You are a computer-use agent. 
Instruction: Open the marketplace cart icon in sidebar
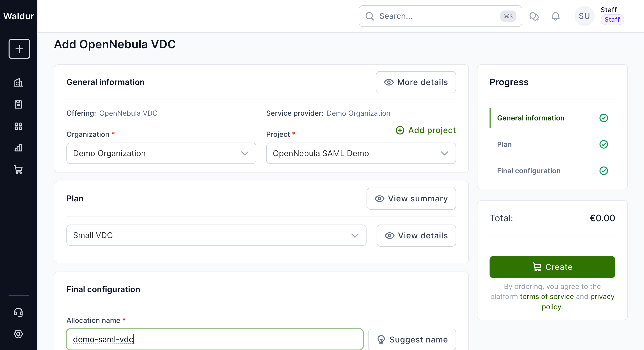pyautogui.click(x=18, y=170)
